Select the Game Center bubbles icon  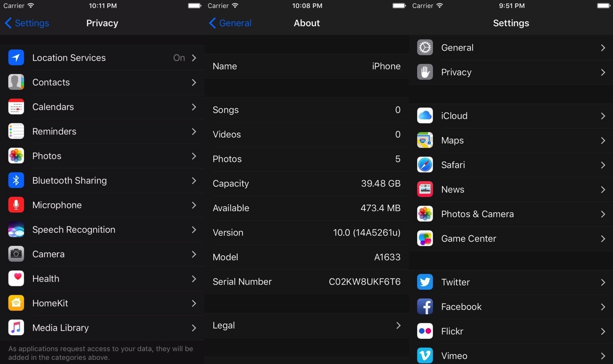click(425, 239)
